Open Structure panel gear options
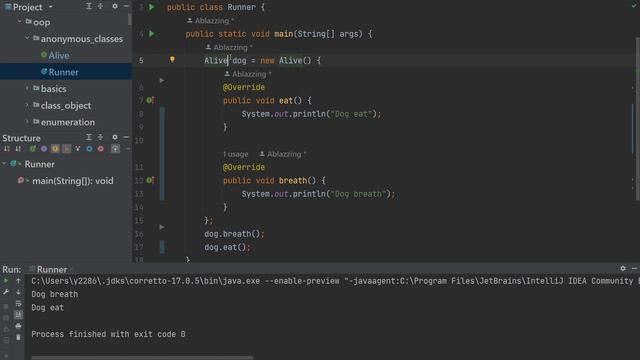The width and height of the screenshot is (640, 360). (115, 137)
